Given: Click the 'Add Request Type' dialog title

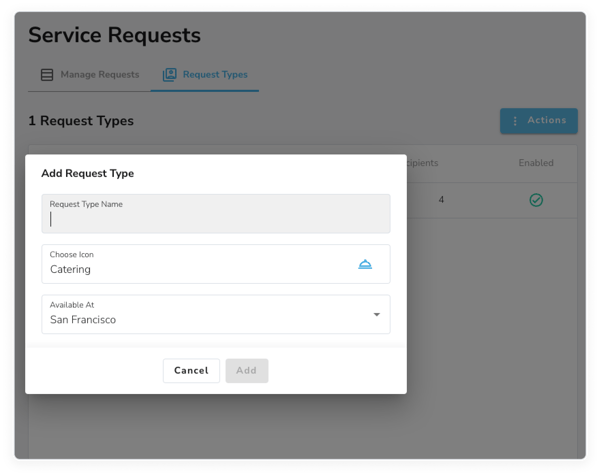Looking at the screenshot, I should point(88,173).
